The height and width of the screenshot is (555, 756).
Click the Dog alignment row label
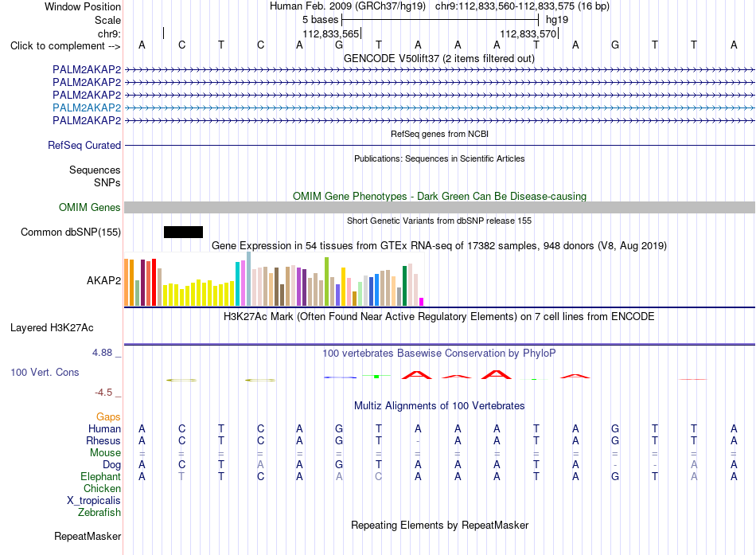pyautogui.click(x=112, y=465)
